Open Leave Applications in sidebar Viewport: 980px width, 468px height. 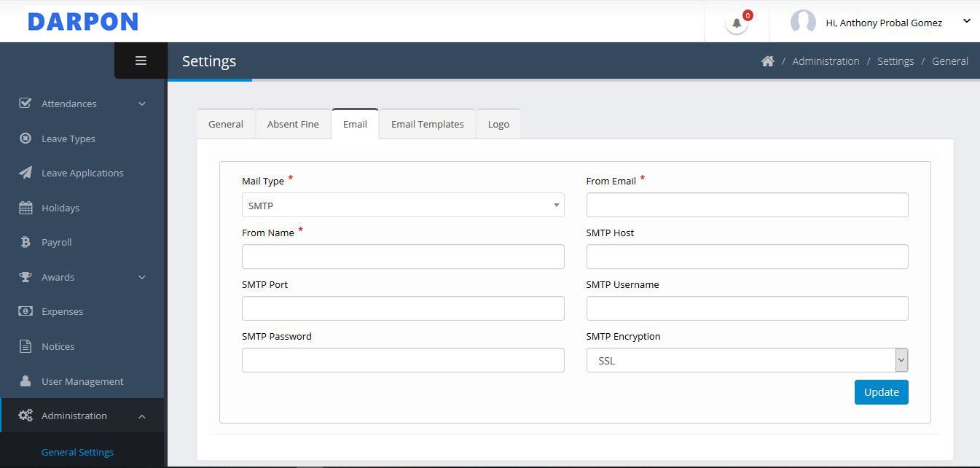(82, 173)
